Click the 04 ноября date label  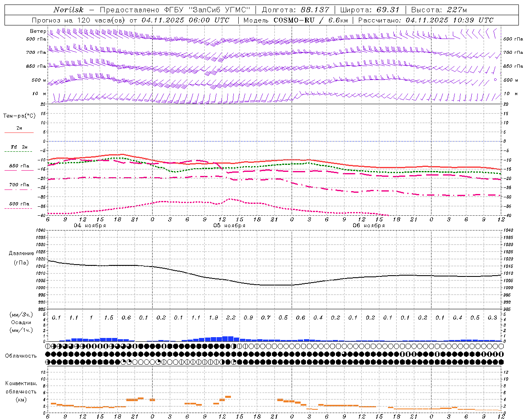tap(90, 226)
